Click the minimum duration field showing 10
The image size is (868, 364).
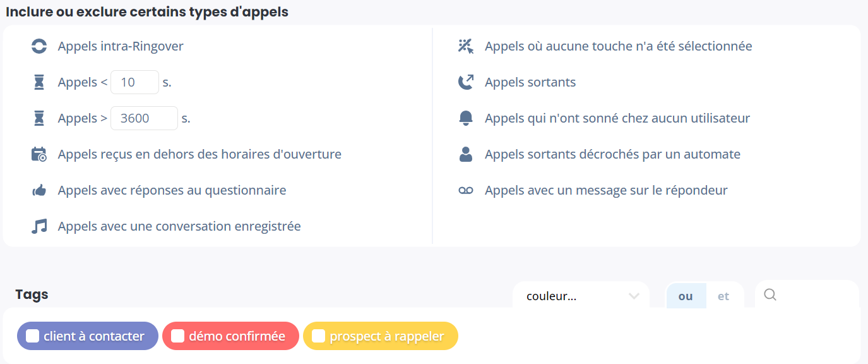pyautogui.click(x=134, y=82)
